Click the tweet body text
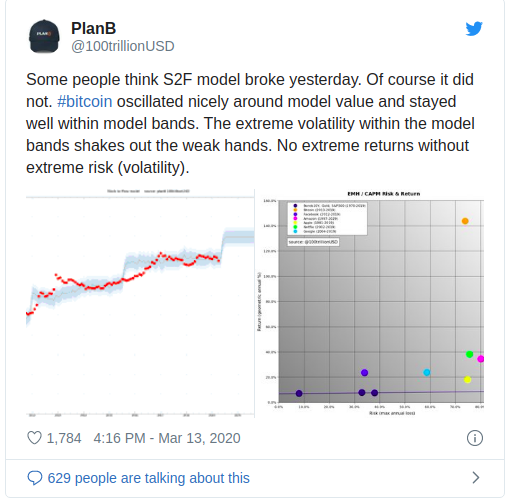The width and height of the screenshot is (509, 499). coord(250,123)
